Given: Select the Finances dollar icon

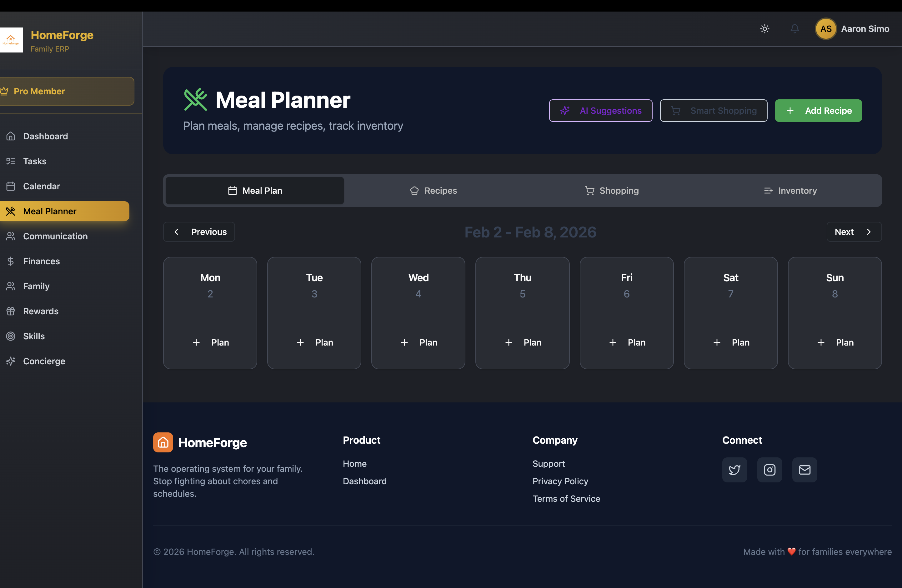Looking at the screenshot, I should [x=11, y=261].
